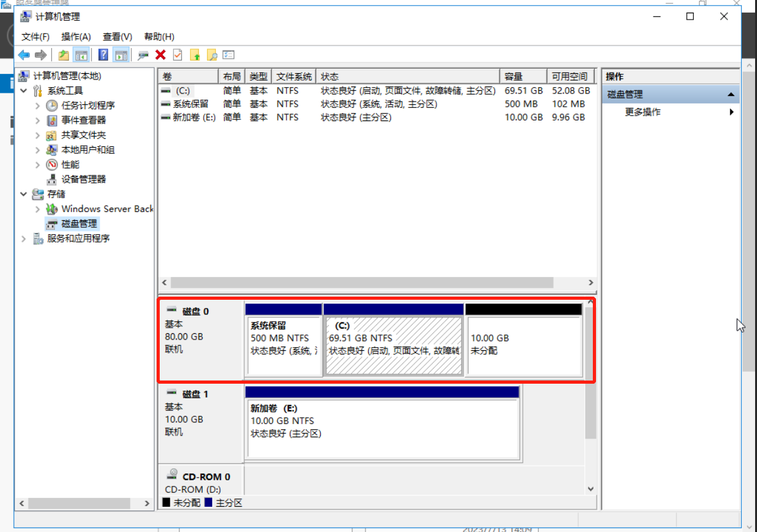
Task: Open the 操作(A) menu
Action: (x=76, y=37)
